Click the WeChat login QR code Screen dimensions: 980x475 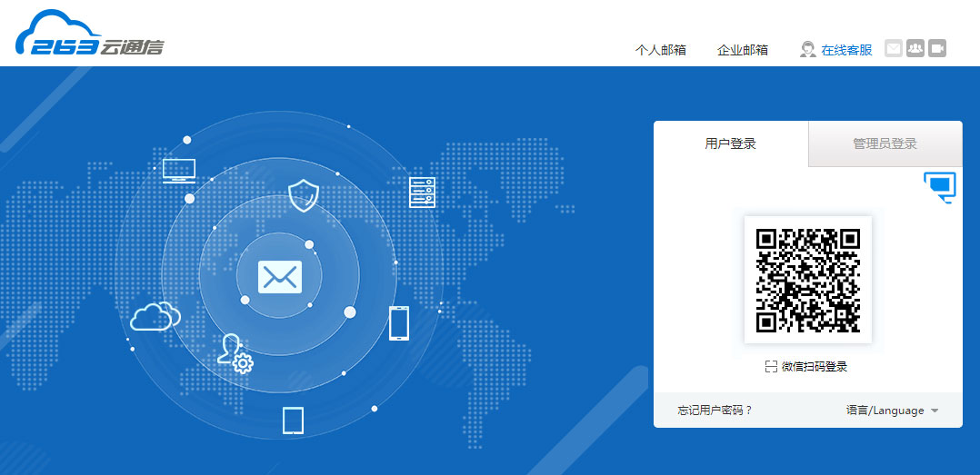808,281
